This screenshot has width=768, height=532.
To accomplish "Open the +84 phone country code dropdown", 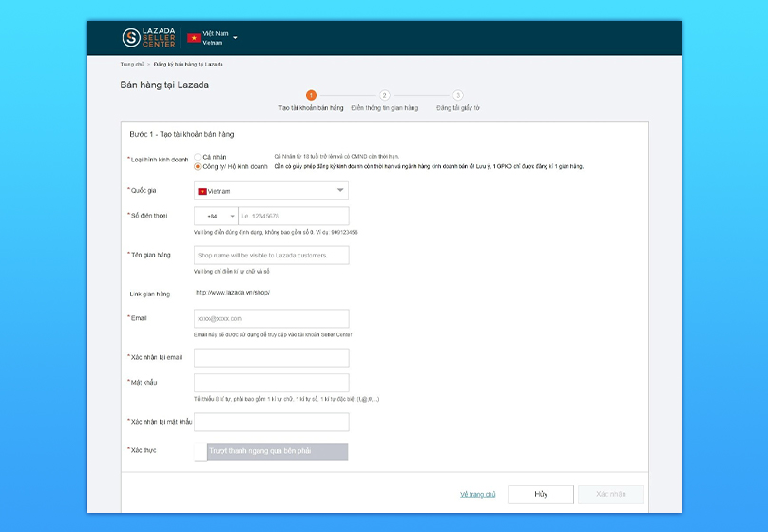I will point(215,217).
